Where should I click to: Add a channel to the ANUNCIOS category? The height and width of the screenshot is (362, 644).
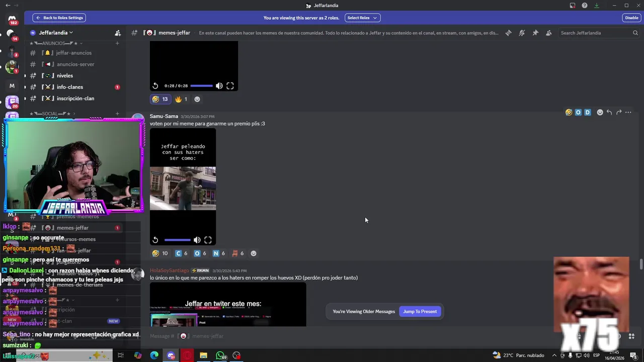click(117, 43)
